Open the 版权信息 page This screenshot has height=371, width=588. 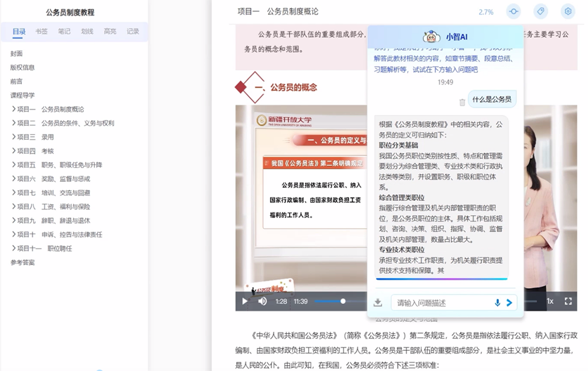[22, 67]
